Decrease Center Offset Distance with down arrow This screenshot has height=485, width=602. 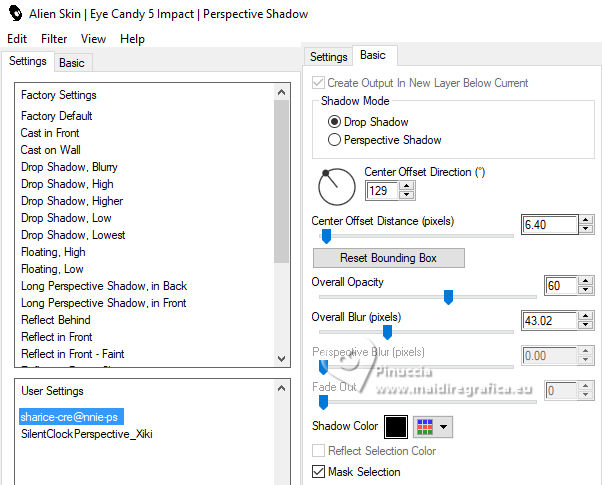(x=585, y=229)
